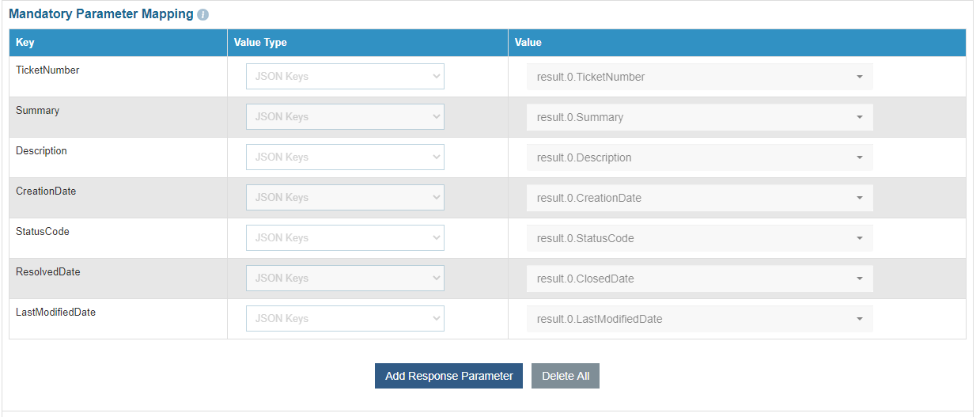Open Value Type dropdown for Description

coord(345,157)
